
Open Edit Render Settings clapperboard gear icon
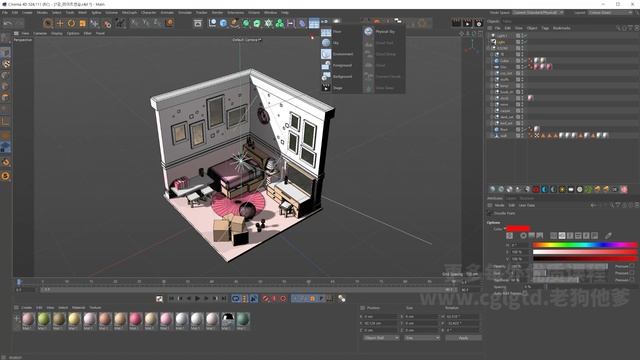point(478,23)
